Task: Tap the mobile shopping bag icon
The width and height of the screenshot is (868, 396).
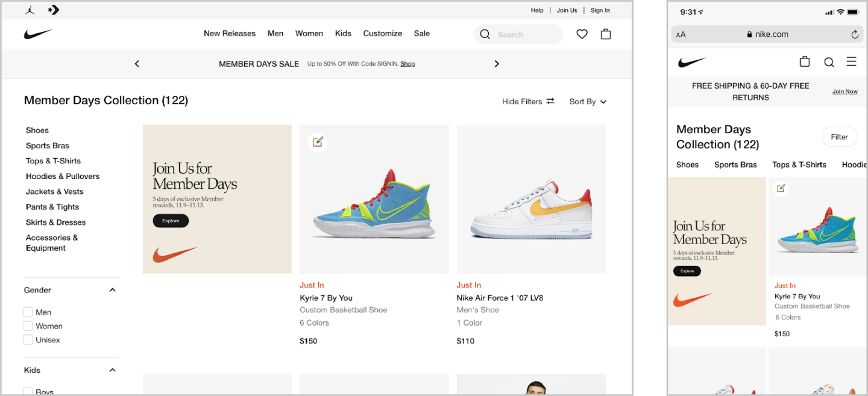Action: [804, 61]
